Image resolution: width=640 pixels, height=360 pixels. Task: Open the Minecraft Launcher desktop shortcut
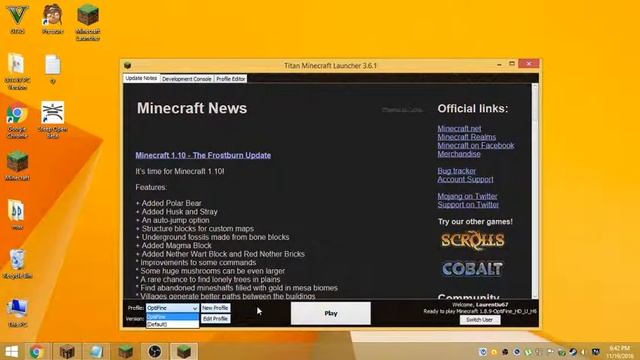tap(88, 22)
